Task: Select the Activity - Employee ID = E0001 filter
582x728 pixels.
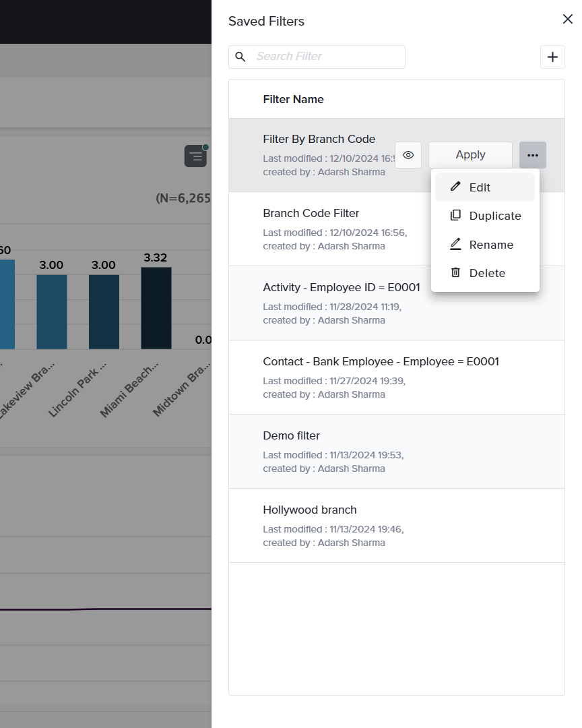Action: [x=341, y=288]
